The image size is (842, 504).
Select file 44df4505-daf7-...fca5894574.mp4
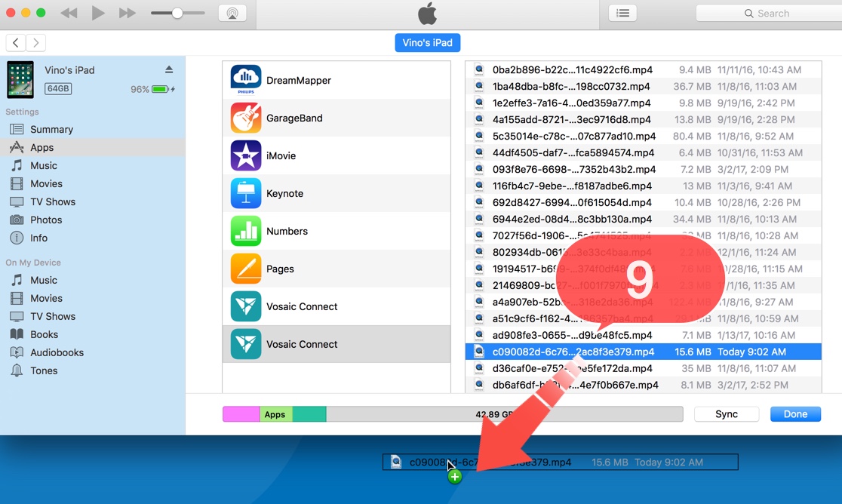tap(644, 153)
